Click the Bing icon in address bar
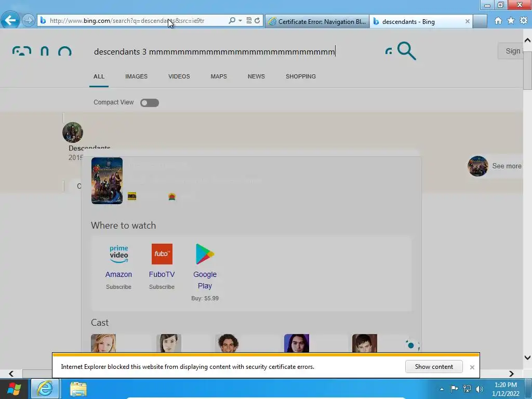The image size is (532, 399). (x=43, y=21)
